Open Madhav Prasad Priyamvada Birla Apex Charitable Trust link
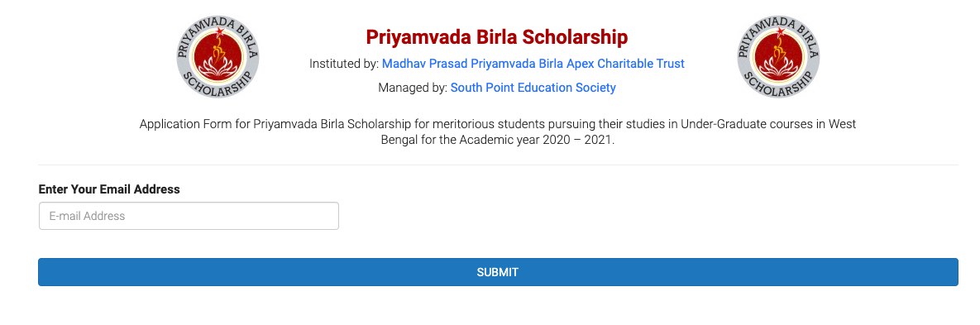Image resolution: width=980 pixels, height=325 pixels. (x=533, y=64)
